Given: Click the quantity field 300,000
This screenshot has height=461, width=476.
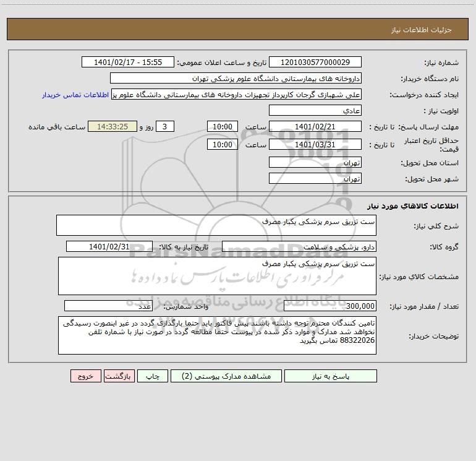Looking at the screenshot, I should pos(330,306).
